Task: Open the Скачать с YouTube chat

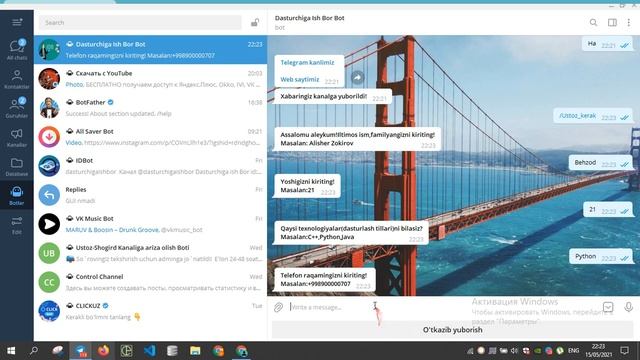Action: coord(150,79)
